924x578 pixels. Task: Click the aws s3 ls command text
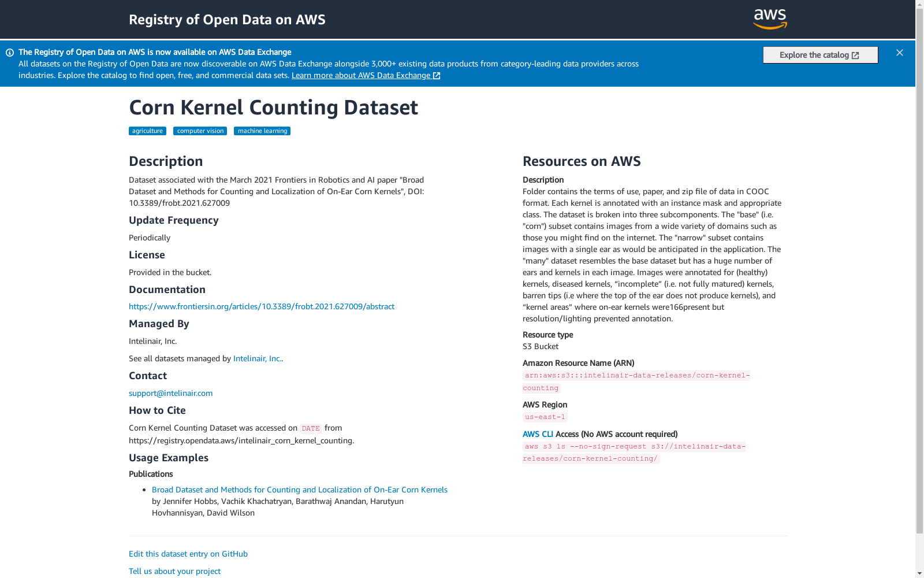tap(634, 452)
